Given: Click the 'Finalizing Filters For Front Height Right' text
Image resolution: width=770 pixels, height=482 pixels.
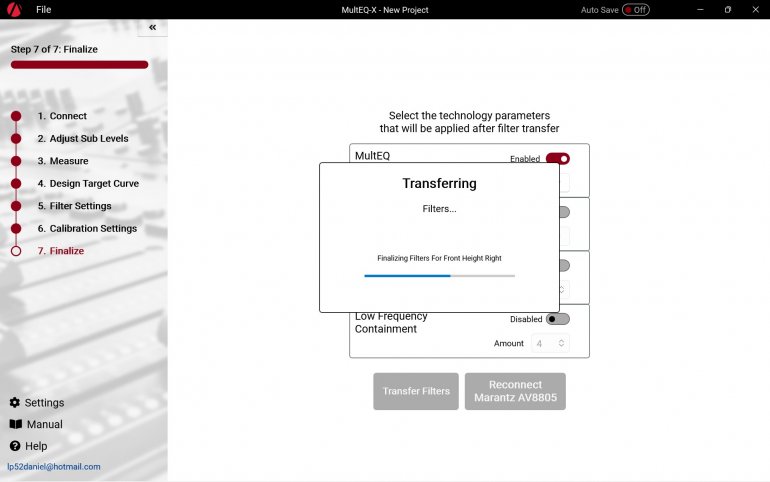Looking at the screenshot, I should (440, 258).
